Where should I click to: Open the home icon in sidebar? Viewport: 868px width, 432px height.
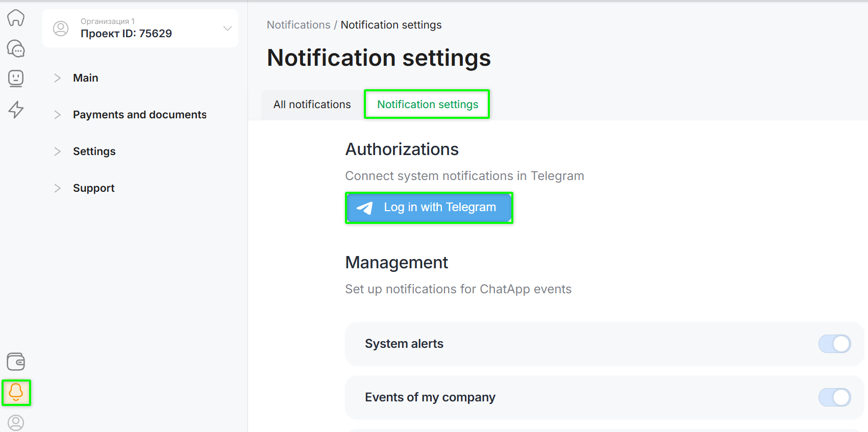point(16,18)
